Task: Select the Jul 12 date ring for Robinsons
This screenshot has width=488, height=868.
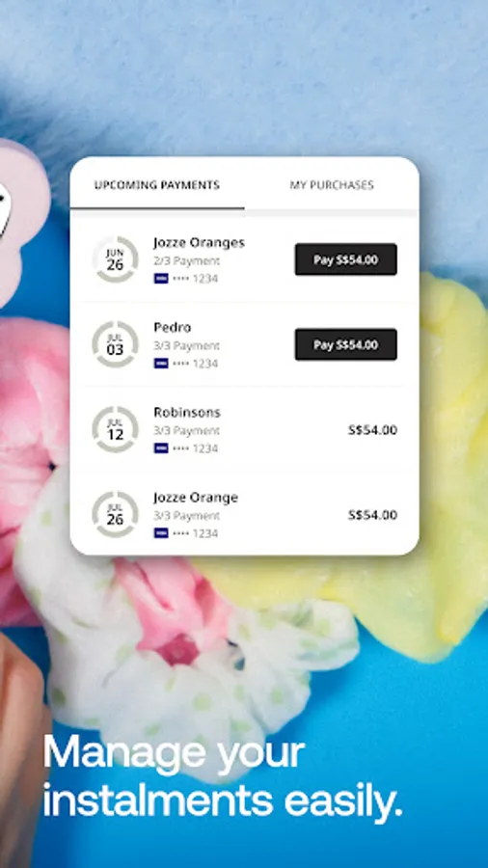Action: tap(115, 429)
